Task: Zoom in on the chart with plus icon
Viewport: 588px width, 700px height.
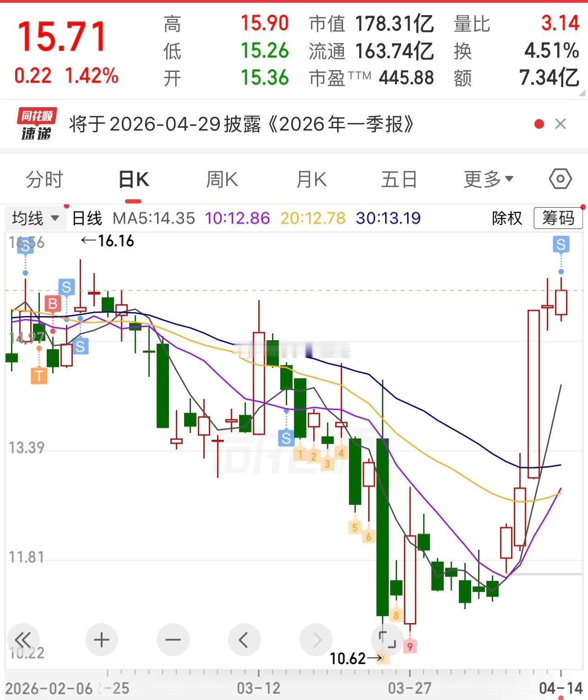Action: click(x=102, y=640)
